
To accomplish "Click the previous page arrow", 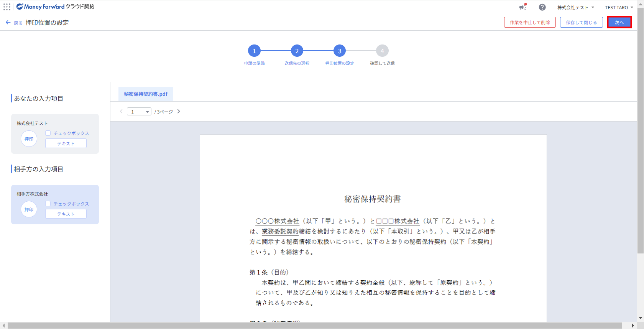I will [121, 112].
